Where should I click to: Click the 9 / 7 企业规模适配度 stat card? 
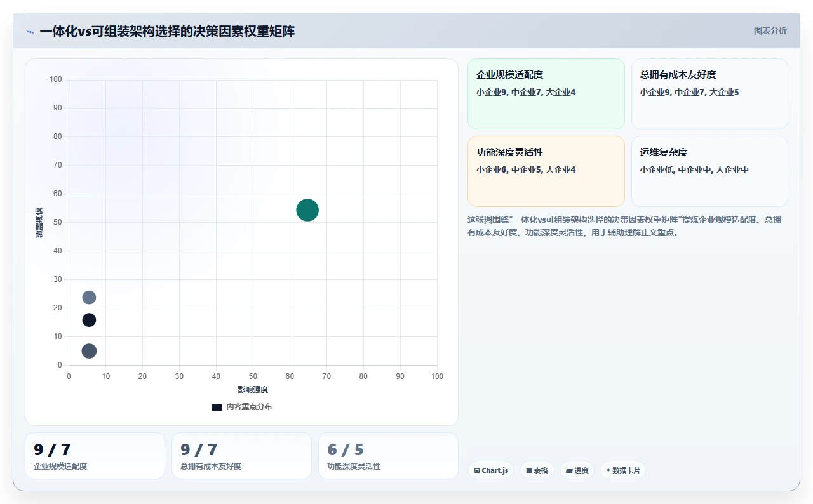pos(95,456)
